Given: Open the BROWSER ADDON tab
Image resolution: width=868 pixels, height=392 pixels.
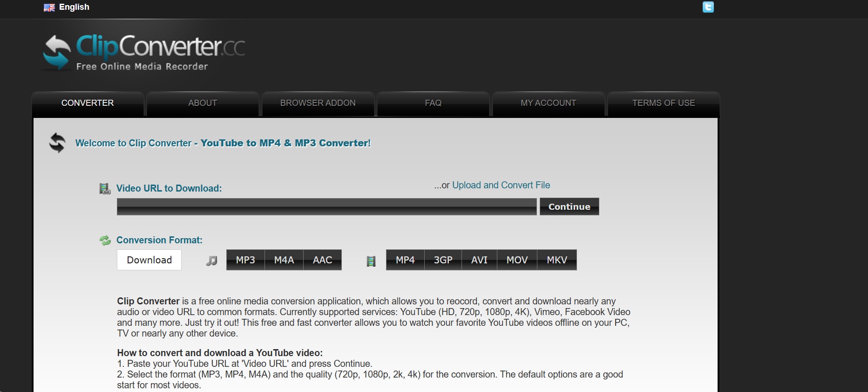Looking at the screenshot, I should (318, 103).
